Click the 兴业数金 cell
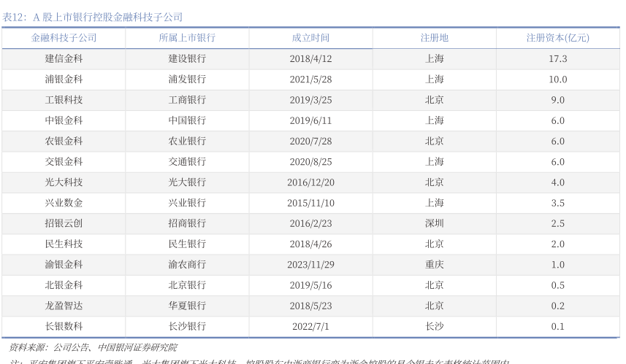The height and width of the screenshot is (364, 626). [64, 203]
